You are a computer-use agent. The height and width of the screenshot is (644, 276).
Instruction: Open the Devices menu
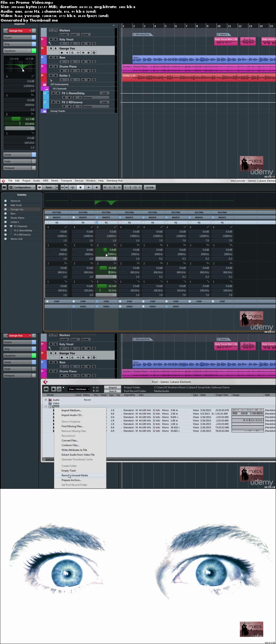click(x=79, y=181)
